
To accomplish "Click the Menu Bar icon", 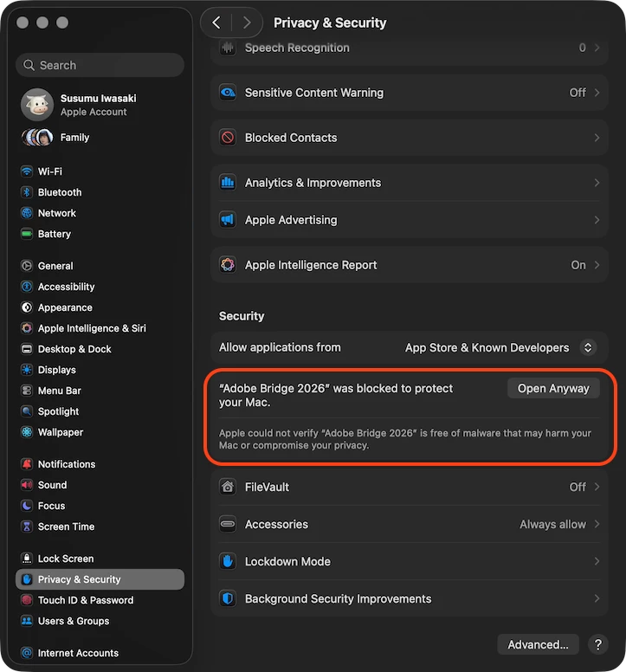I will coord(27,391).
